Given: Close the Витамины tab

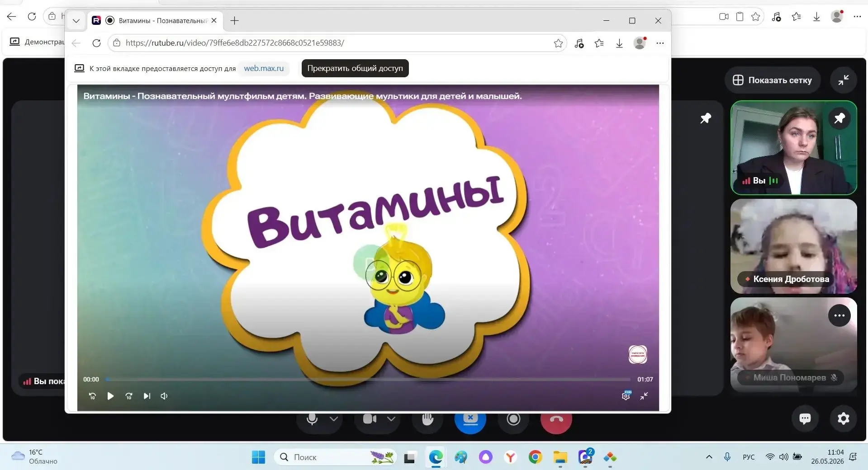Looking at the screenshot, I should tap(214, 21).
